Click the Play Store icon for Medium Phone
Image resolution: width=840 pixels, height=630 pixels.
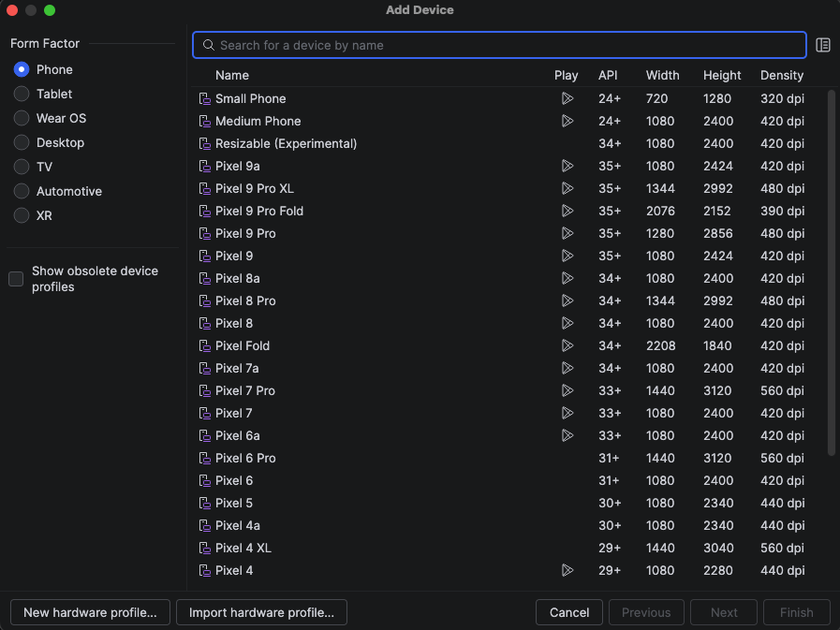tap(567, 121)
